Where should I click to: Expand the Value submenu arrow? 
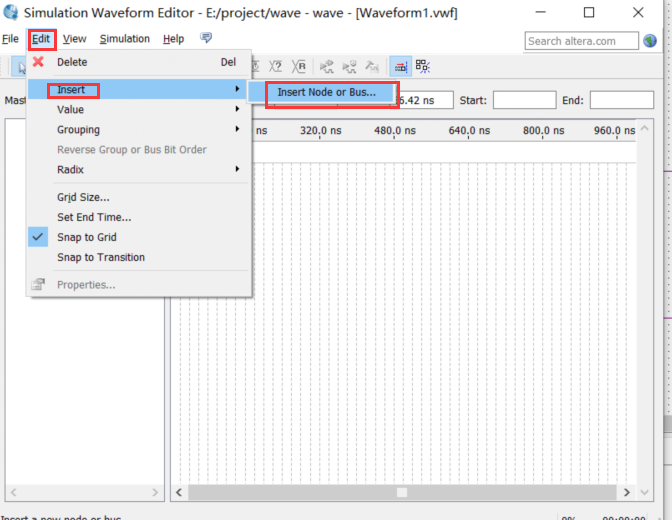click(x=237, y=109)
